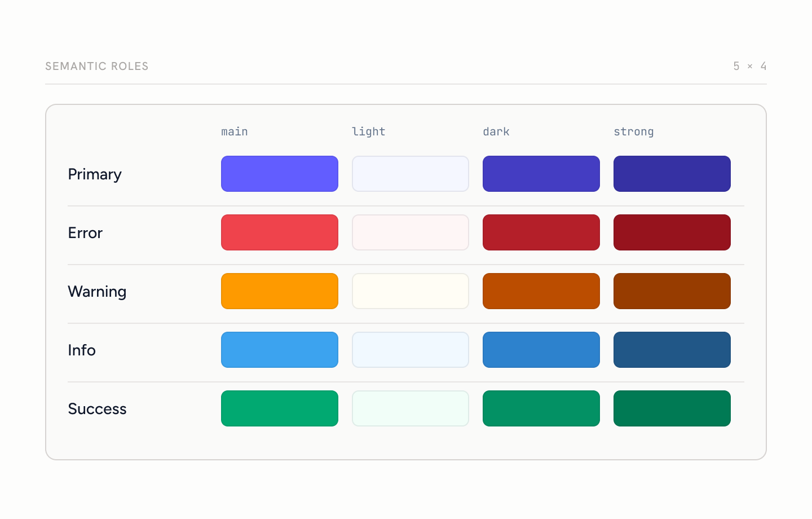Image resolution: width=812 pixels, height=519 pixels.
Task: Choose the Warning strong swatch
Action: [x=672, y=291]
